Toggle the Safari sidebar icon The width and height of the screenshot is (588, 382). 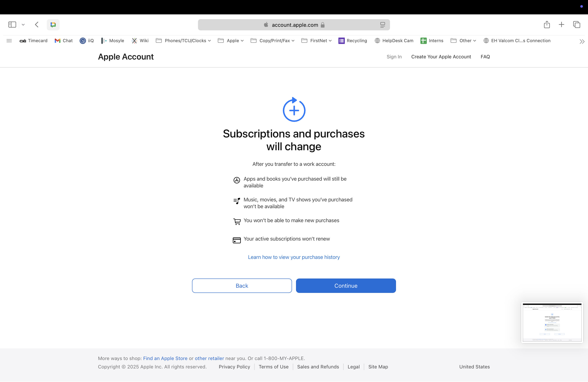(x=12, y=25)
